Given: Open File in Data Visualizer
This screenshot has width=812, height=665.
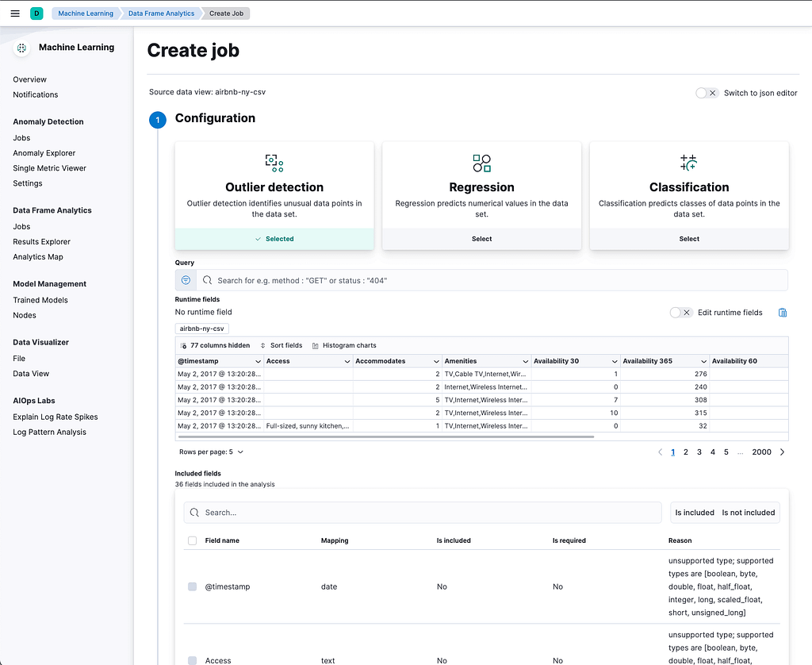Looking at the screenshot, I should tap(19, 358).
